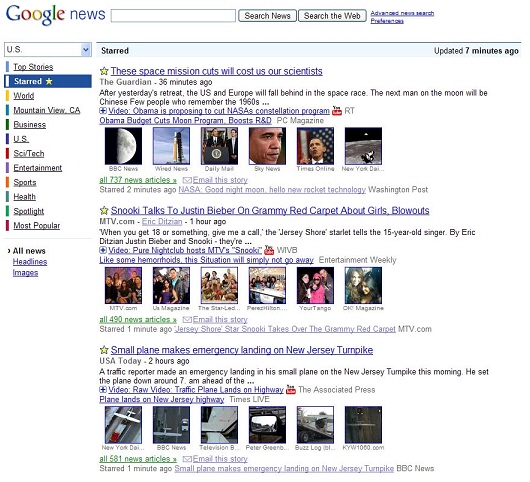Open the U.S. edition dropdown
The height and width of the screenshot is (482, 530).
click(x=48, y=50)
